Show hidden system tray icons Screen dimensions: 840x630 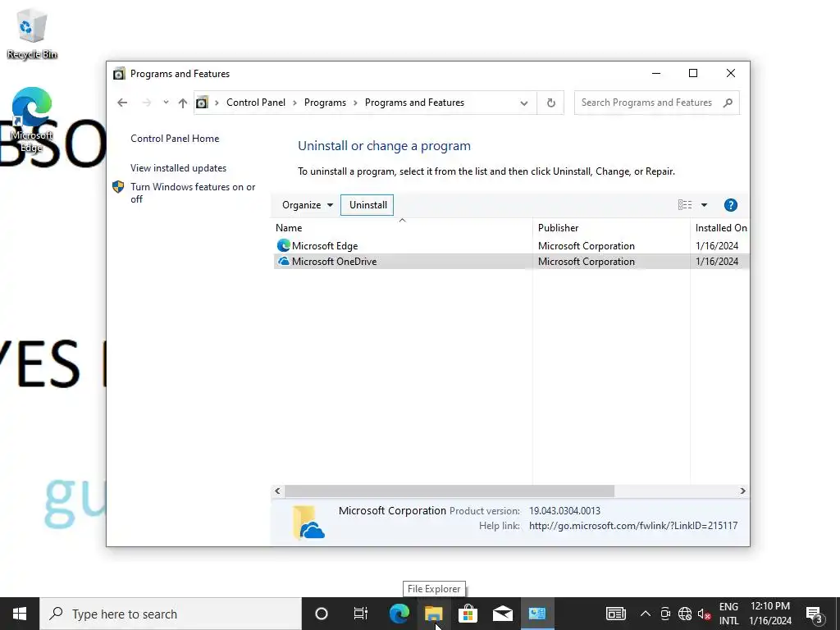click(x=646, y=614)
